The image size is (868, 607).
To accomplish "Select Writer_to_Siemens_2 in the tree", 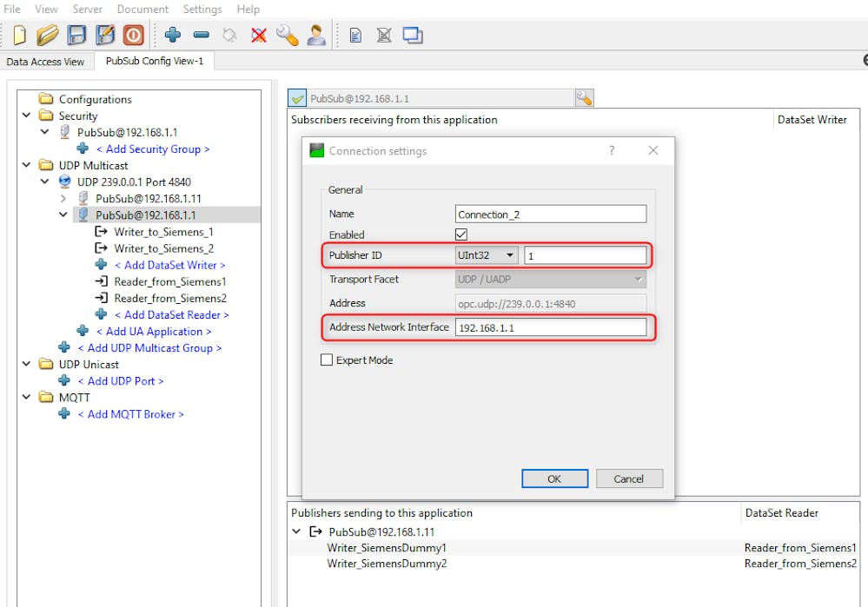I will pos(164,248).
